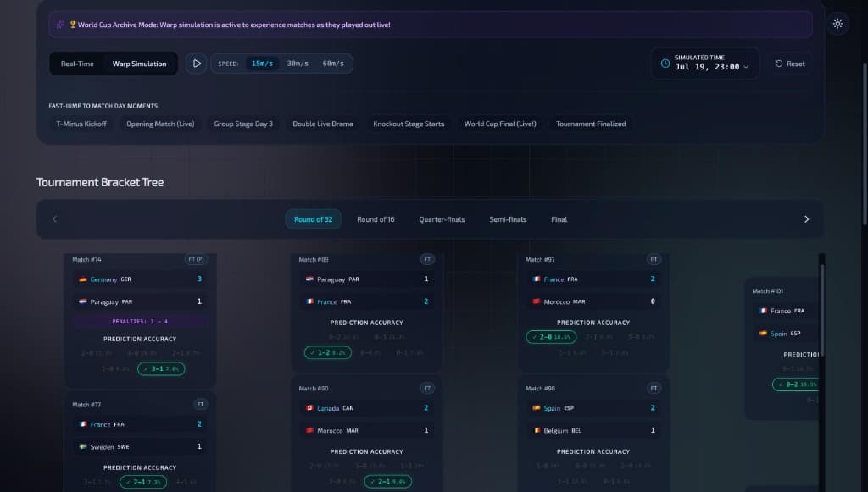Select the Real-Time mode
This screenshot has height=492, width=868.
pos(77,64)
